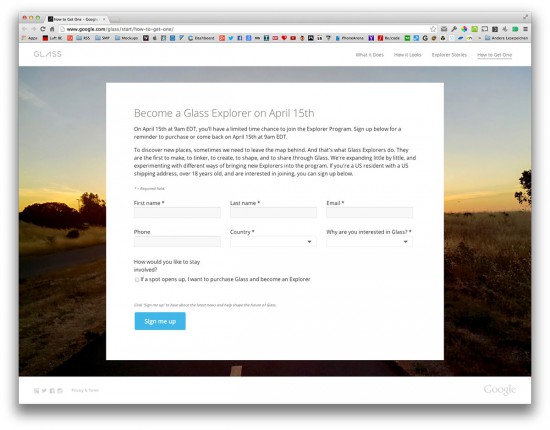
Task: Click the Facebook icon in the footer
Action: pyautogui.click(x=52, y=390)
